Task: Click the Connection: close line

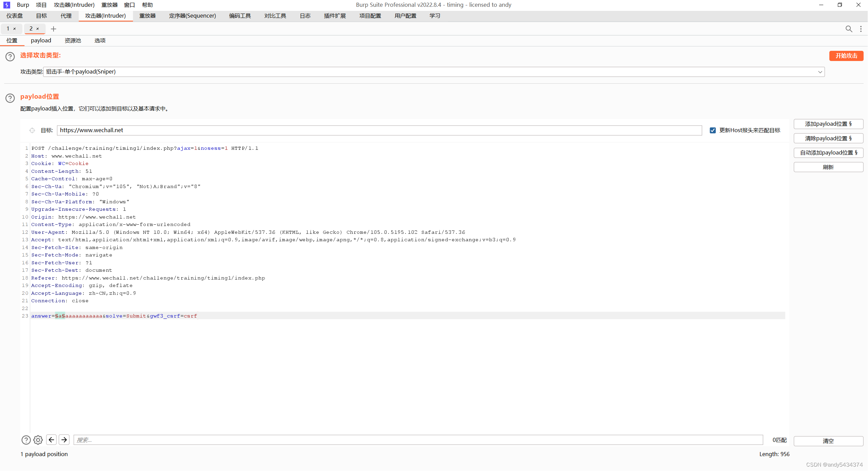Action: 60,301
